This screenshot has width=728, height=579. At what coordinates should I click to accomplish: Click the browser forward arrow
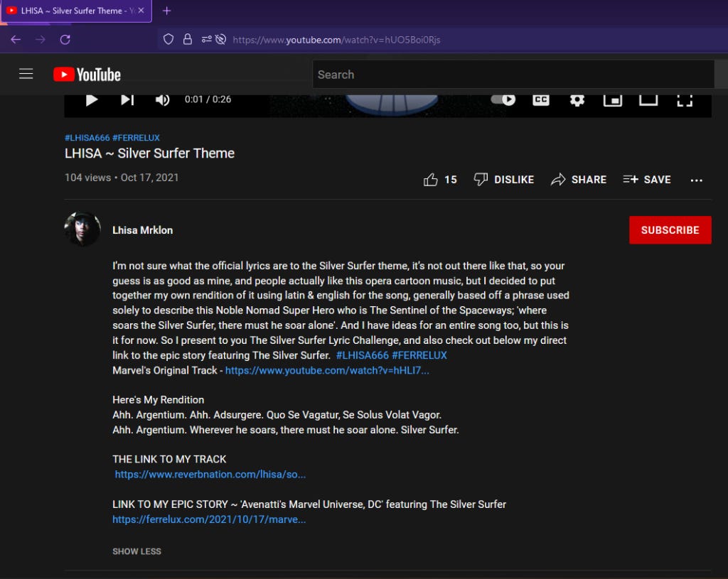click(41, 40)
